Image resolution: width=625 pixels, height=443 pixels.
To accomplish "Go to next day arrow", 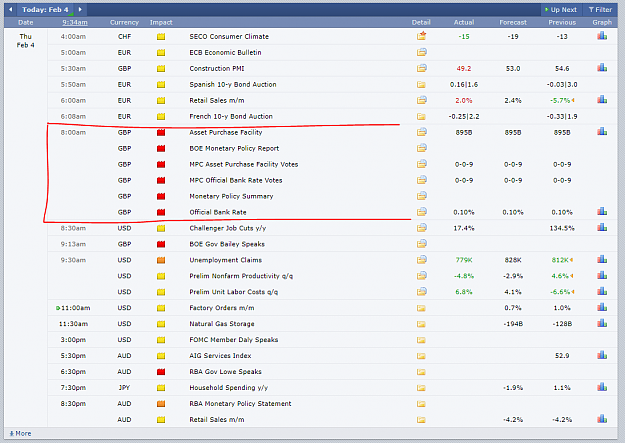I will [80, 9].
